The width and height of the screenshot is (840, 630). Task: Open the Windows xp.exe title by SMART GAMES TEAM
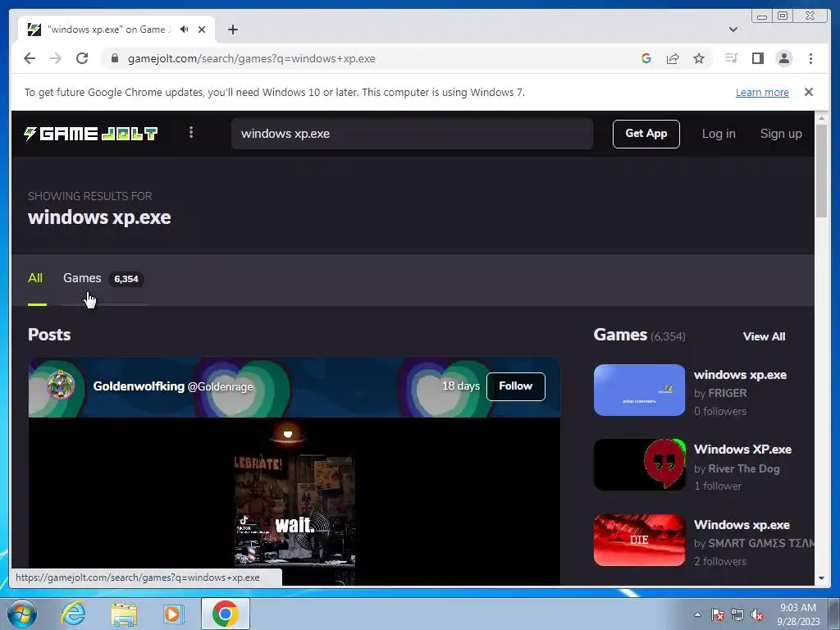[x=742, y=524]
